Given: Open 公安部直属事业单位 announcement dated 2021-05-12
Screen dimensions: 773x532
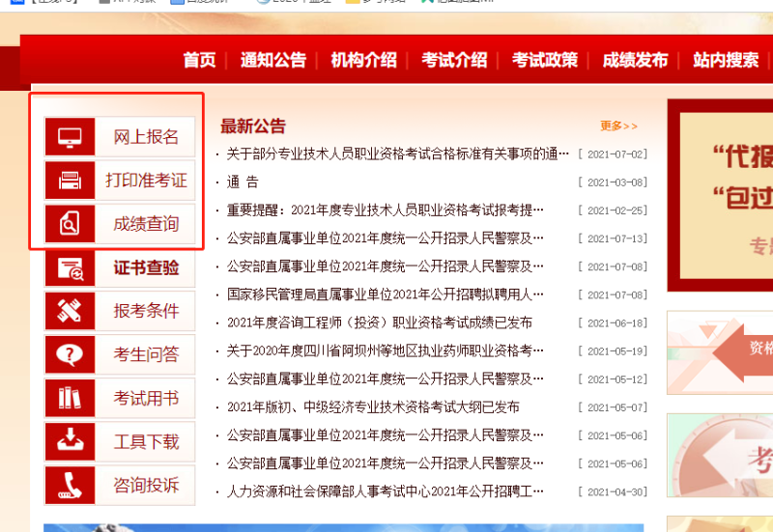Looking at the screenshot, I should [x=385, y=378].
